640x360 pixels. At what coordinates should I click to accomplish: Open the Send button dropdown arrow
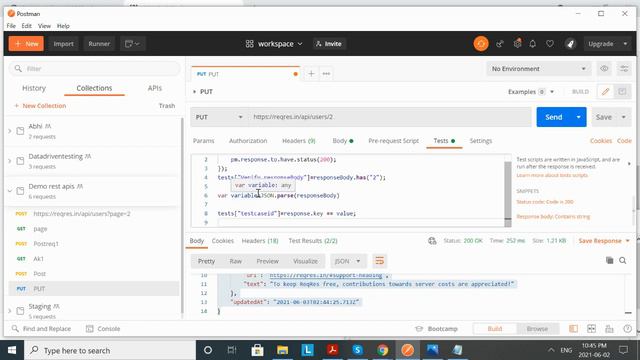pyautogui.click(x=578, y=117)
